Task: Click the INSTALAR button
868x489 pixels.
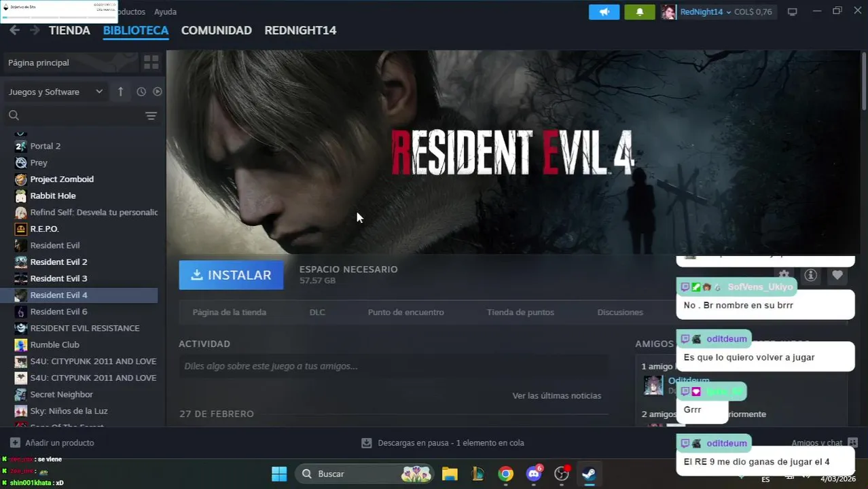Action: pyautogui.click(x=231, y=275)
